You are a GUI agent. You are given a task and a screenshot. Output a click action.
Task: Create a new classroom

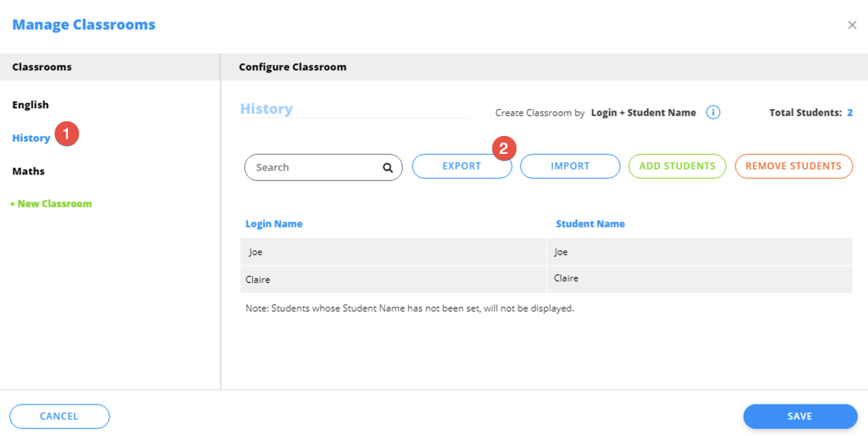pyautogui.click(x=51, y=204)
